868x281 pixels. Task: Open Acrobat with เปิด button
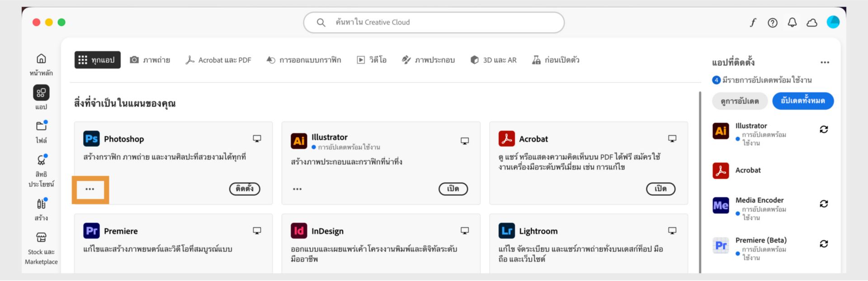tap(660, 189)
